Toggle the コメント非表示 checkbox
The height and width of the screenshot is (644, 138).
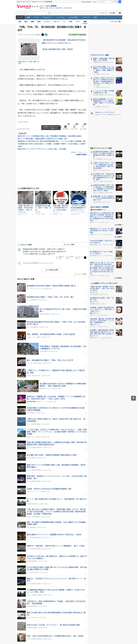pos(75,274)
